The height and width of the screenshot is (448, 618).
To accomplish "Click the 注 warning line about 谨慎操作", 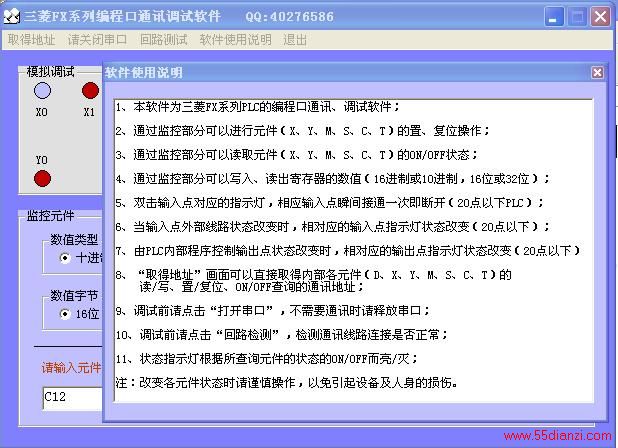I will [x=287, y=383].
